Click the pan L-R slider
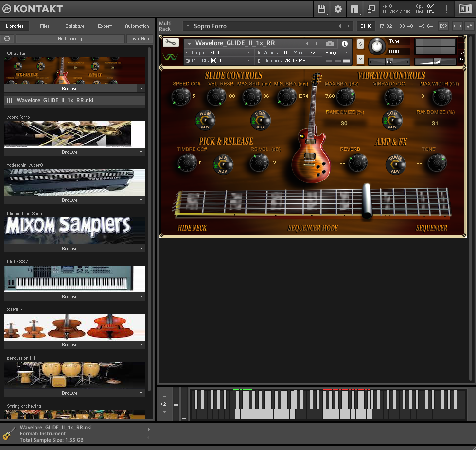This screenshot has height=450, width=476. point(389,62)
